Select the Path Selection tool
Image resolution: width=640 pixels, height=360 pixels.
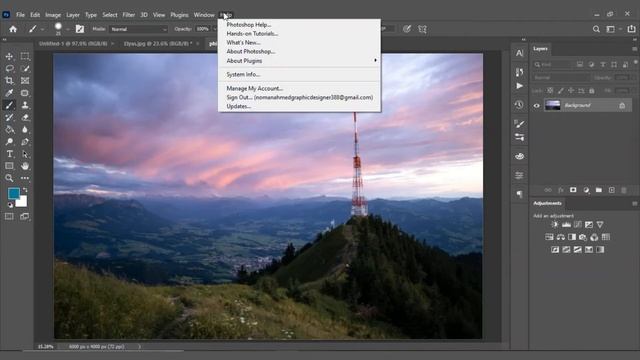tap(25, 154)
